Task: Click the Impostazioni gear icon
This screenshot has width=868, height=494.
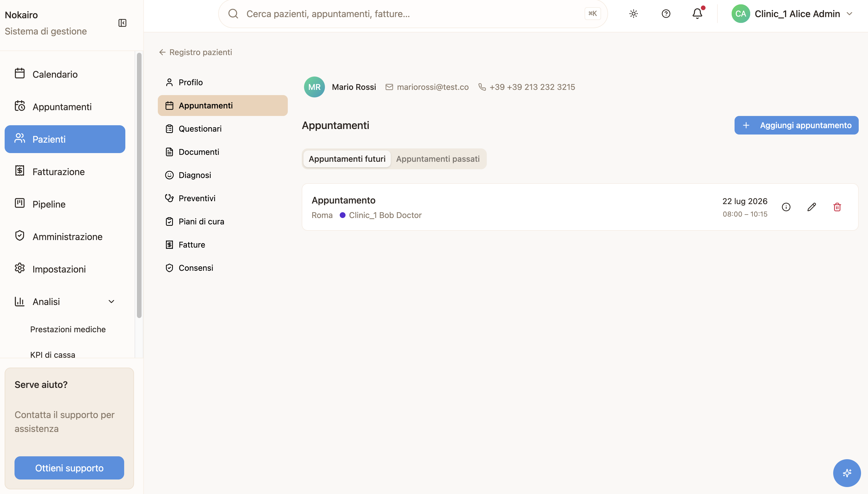Action: click(x=20, y=268)
